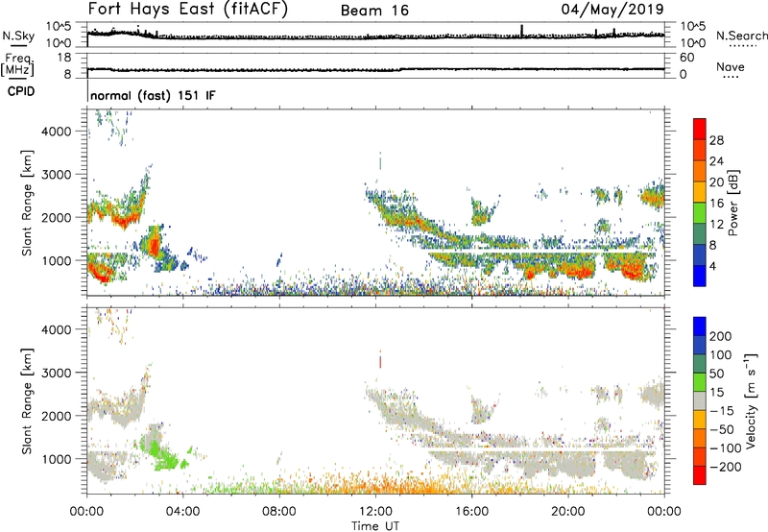Click the 'Beam 16' label
Image resolution: width=768 pixels, height=532 pixels.
click(x=374, y=11)
